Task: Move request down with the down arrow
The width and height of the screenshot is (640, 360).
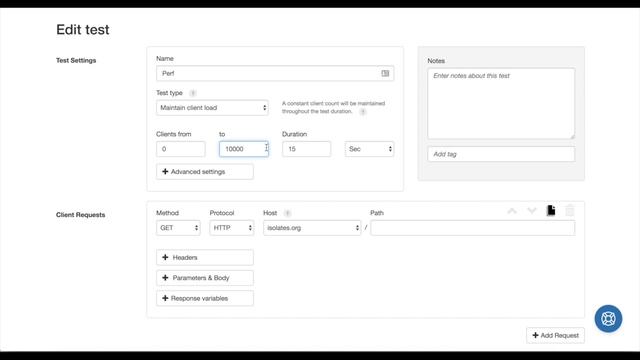Action: click(531, 211)
